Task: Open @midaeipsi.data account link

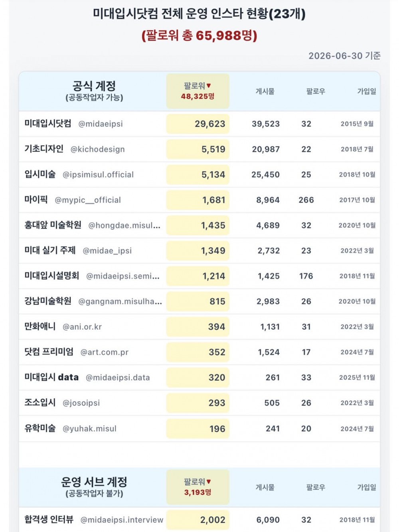Action: tap(118, 378)
